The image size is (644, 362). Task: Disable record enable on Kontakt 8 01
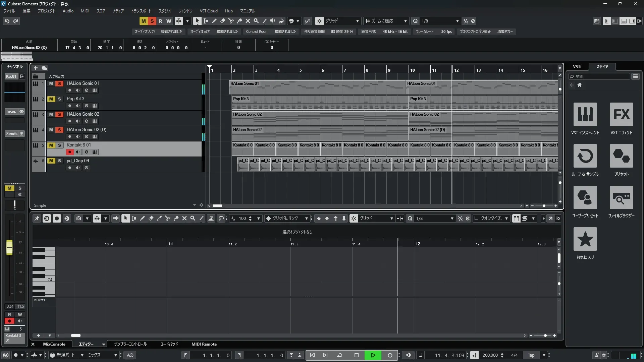pyautogui.click(x=69, y=152)
